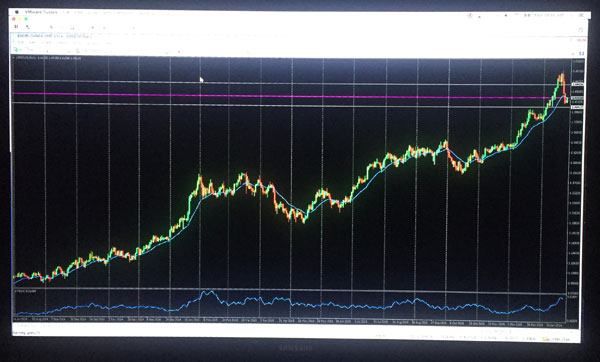
Task: Click the chart symbol header text at the chart's top-left
Action: 48,58
